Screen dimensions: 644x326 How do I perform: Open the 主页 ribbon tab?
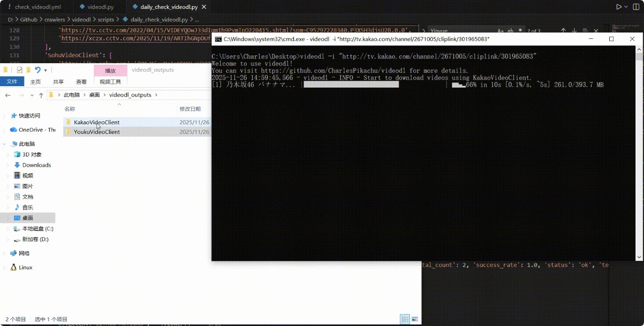(x=36, y=81)
